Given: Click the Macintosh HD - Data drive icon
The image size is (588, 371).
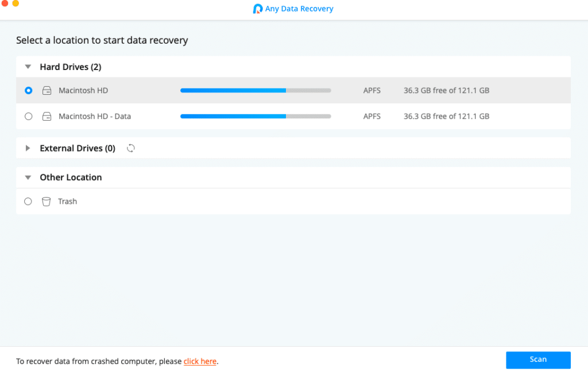Looking at the screenshot, I should [x=47, y=116].
